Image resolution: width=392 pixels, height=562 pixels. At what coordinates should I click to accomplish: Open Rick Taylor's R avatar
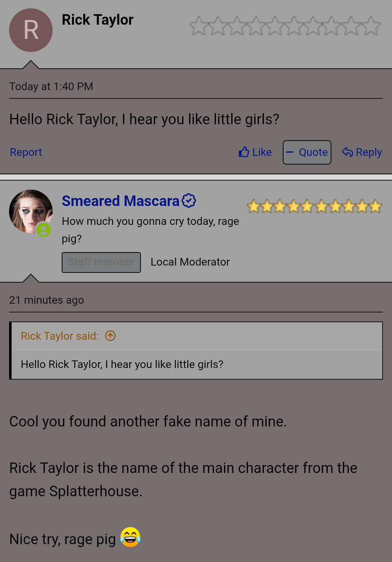click(x=31, y=30)
